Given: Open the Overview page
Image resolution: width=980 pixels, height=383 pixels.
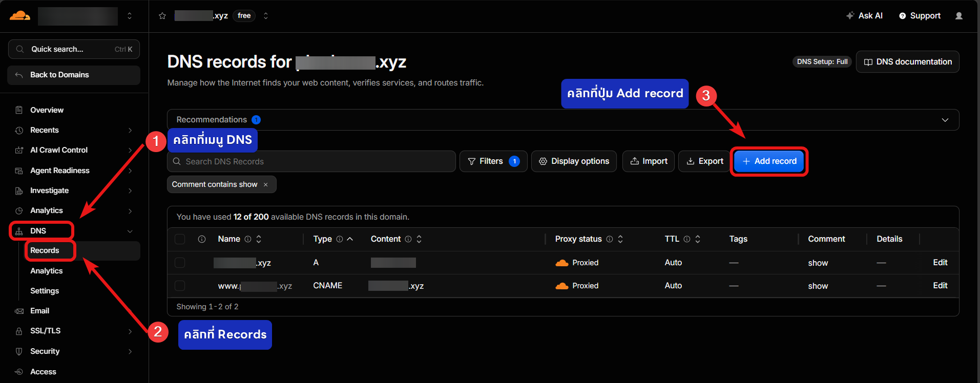Looking at the screenshot, I should tap(47, 110).
